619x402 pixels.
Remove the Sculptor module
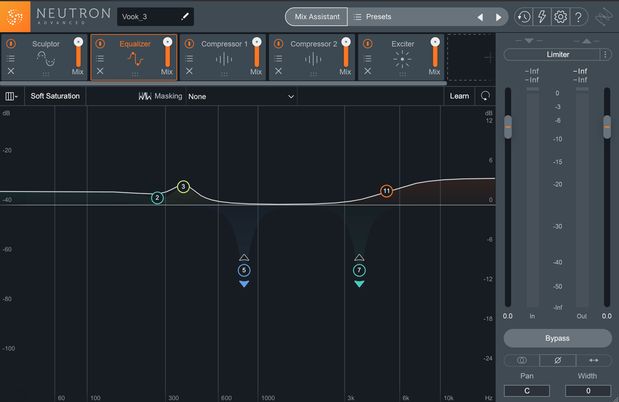pyautogui.click(x=11, y=71)
